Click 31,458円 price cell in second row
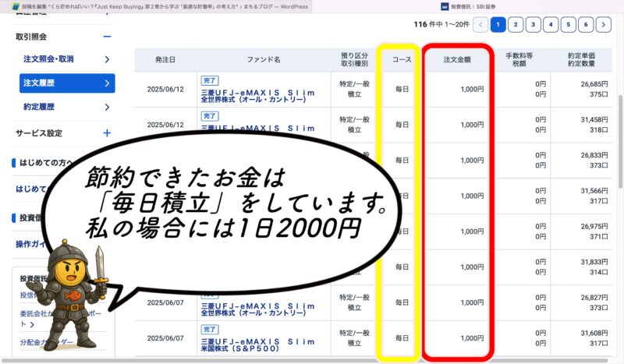The width and height of the screenshot is (624, 364). pos(594,119)
